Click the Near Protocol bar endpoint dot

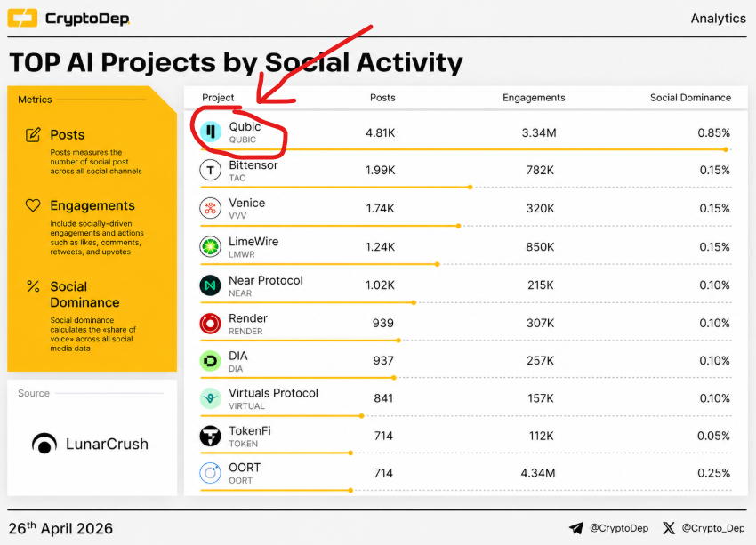414,302
